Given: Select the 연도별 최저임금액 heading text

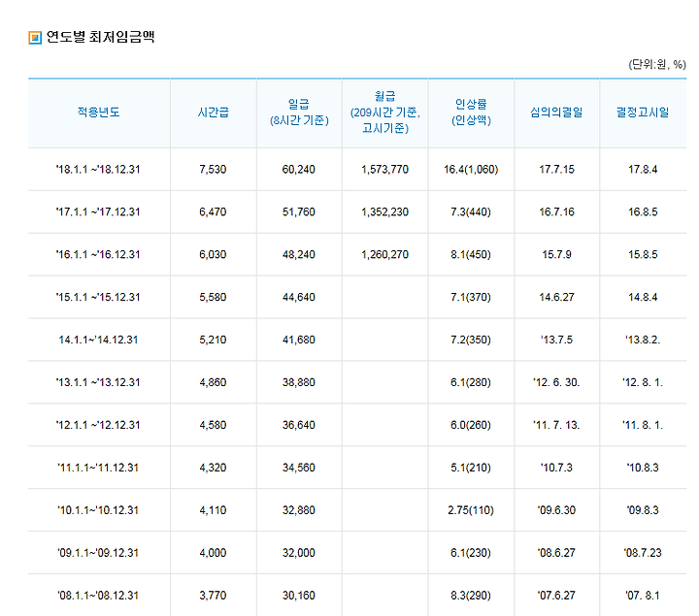Looking at the screenshot, I should coord(100,37).
